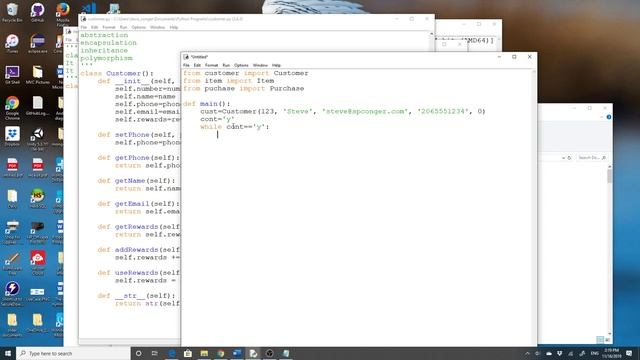Open the address bar history dropdown in Explorer

pos(564,158)
